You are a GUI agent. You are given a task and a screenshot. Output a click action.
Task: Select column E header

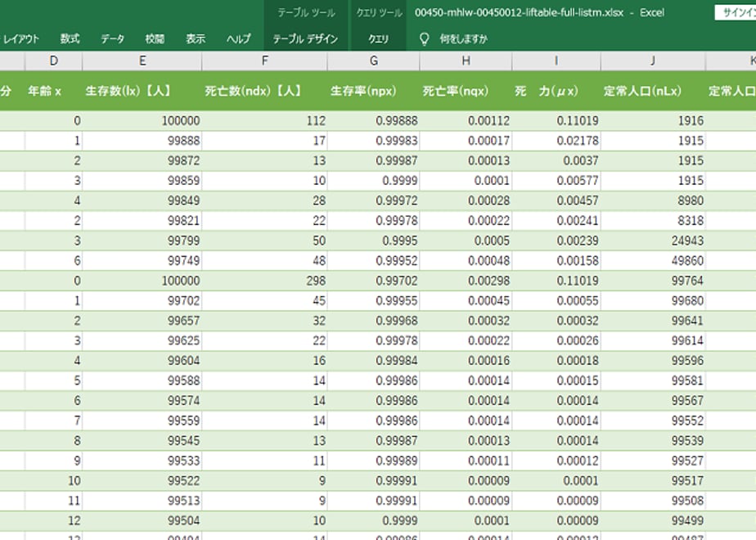142,61
